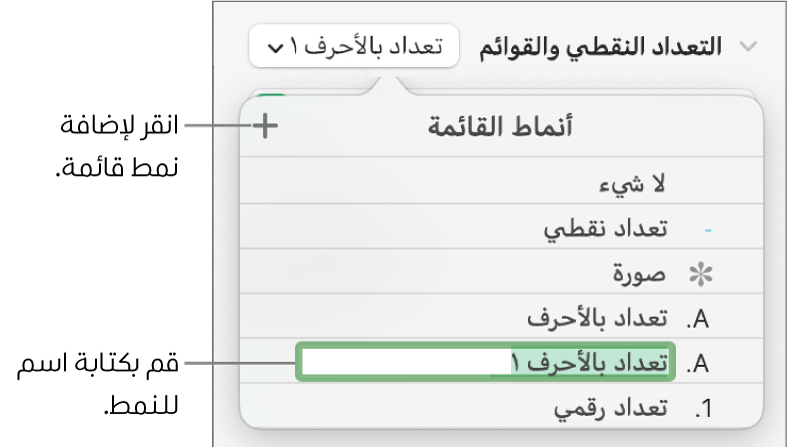Open the تعداد بالأحرف ١ list style dropdown

[x=357, y=48]
